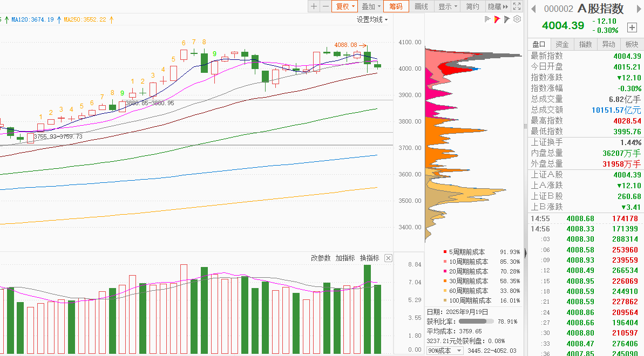Close the volume indicator sub-panel
Image resolution: width=644 pixels, height=356 pixels.
click(x=388, y=258)
